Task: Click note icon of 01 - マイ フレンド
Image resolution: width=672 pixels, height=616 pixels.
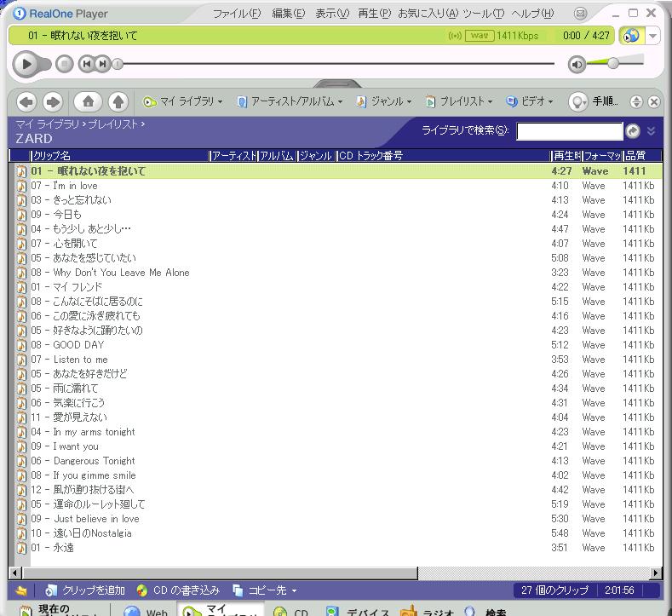Action: [x=21, y=287]
